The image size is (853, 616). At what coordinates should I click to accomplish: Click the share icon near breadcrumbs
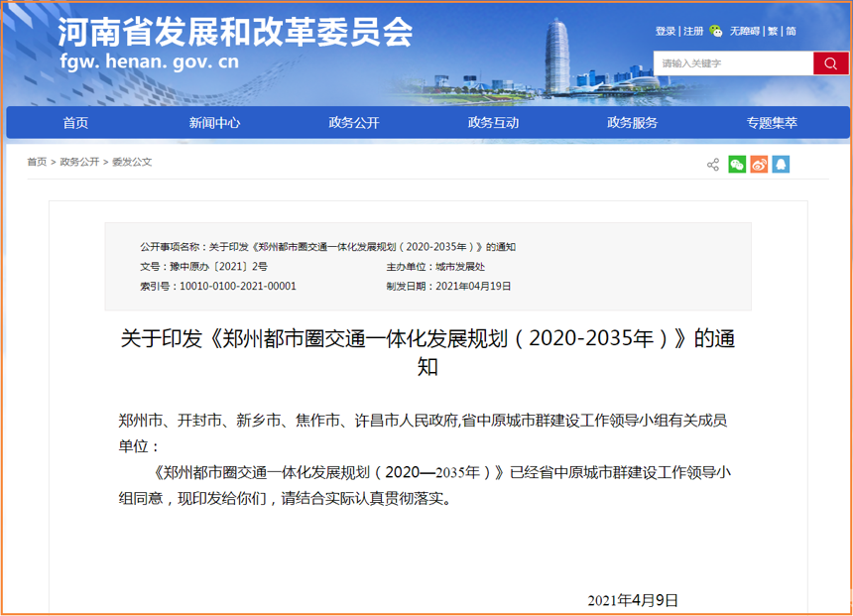[712, 165]
